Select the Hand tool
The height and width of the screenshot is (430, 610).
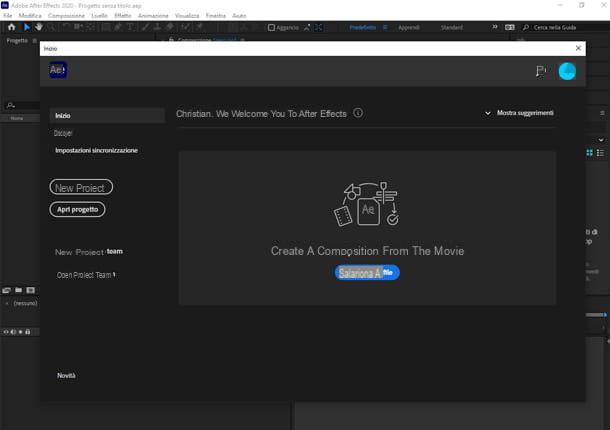point(39,27)
